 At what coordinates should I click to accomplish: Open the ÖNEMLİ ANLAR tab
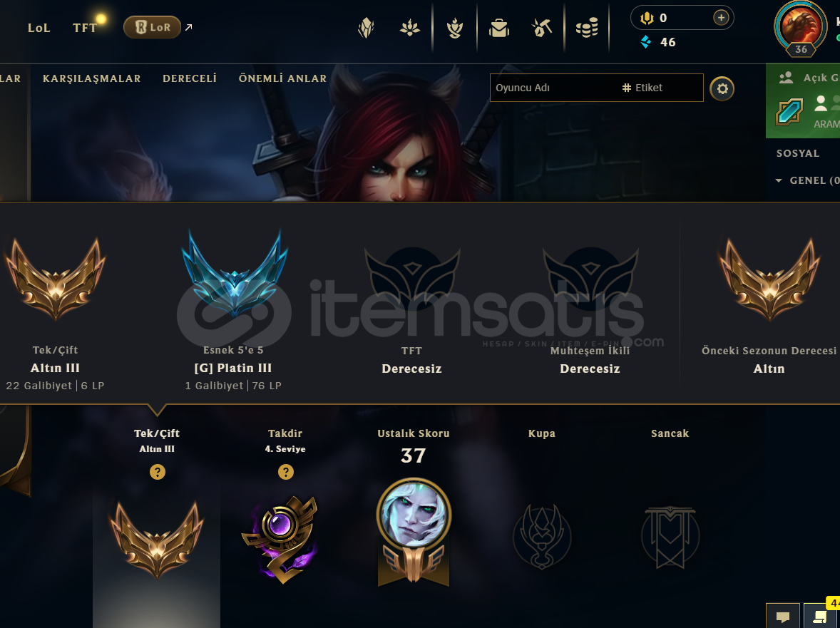coord(283,78)
